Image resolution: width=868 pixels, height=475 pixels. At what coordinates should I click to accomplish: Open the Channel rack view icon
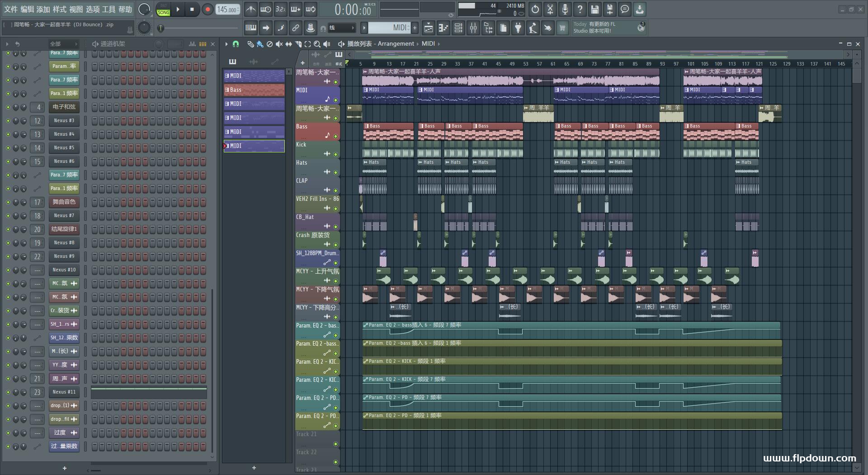[458, 28]
